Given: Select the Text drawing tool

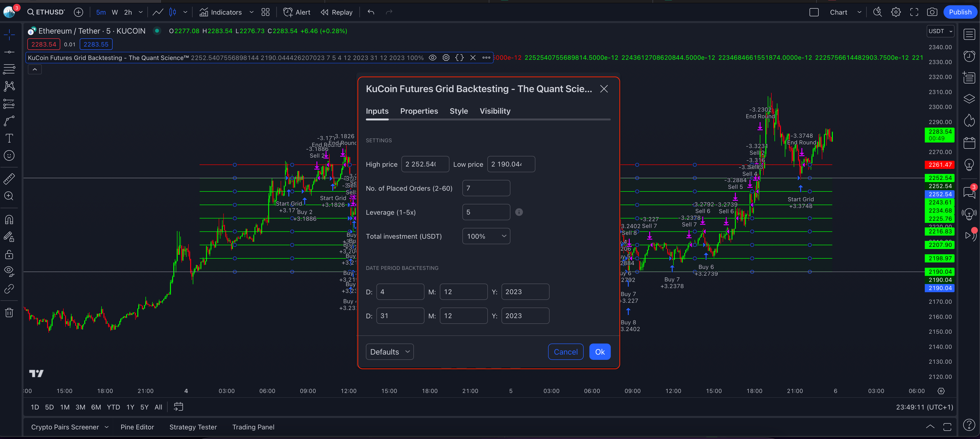Looking at the screenshot, I should tap(9, 138).
